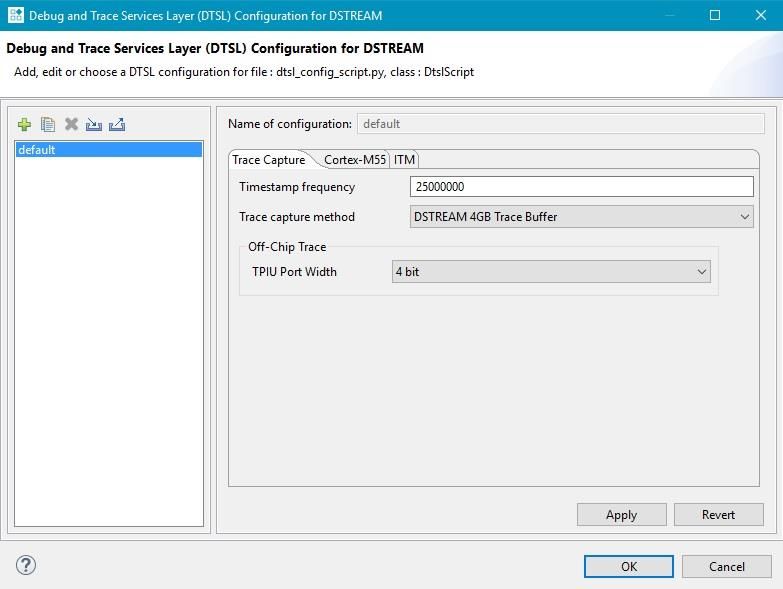Click the "Off-Chip Trace" group title
This screenshot has height=589, width=783.
pyautogui.click(x=287, y=247)
